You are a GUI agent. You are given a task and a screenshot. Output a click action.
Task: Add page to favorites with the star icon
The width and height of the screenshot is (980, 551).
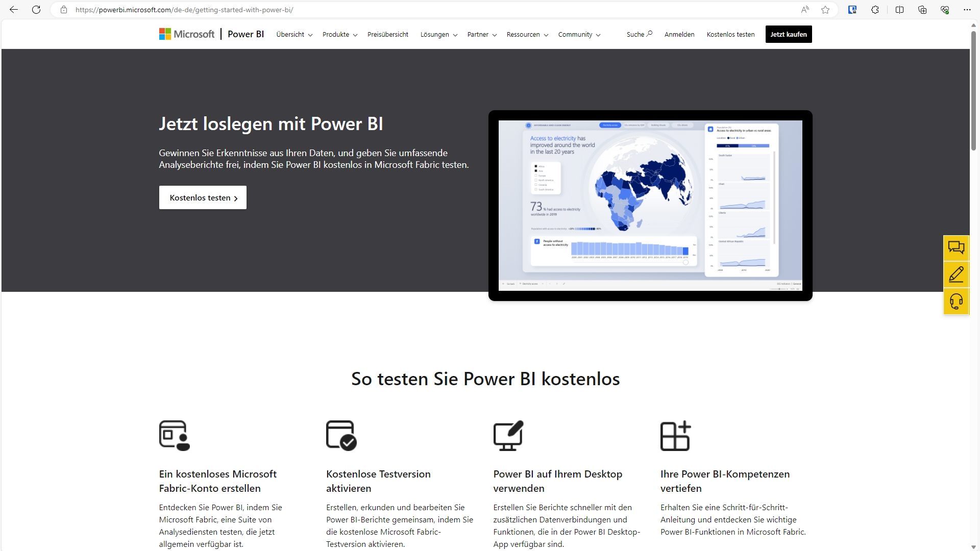click(825, 10)
